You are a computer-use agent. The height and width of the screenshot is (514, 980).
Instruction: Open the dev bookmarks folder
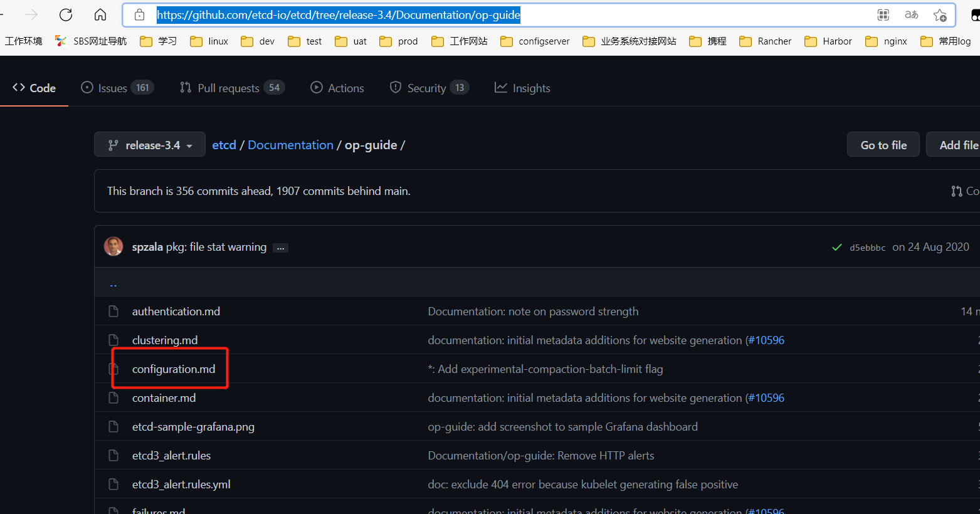258,41
